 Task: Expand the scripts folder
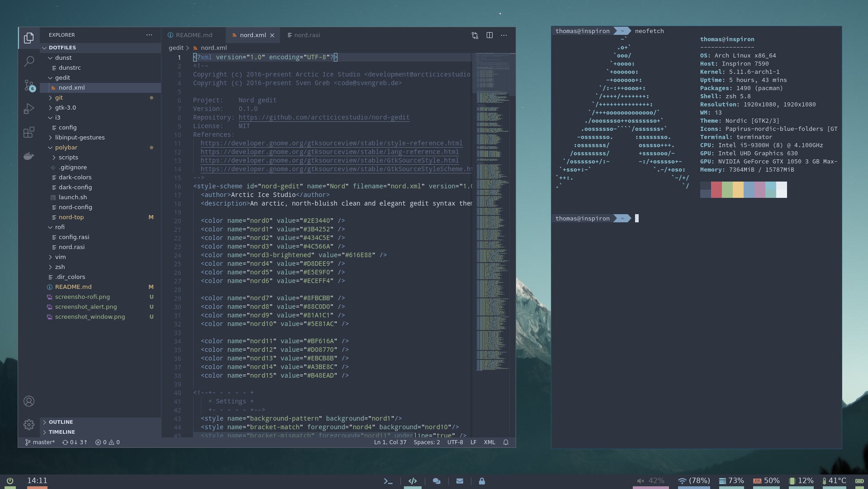[100, 157]
